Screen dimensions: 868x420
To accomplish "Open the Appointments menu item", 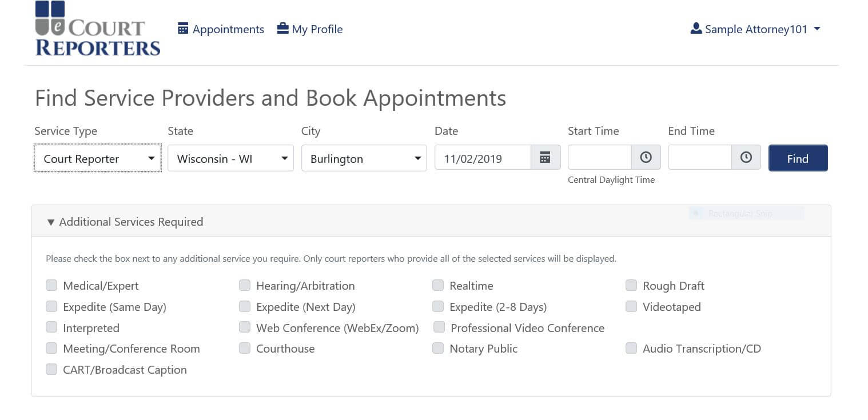I will coord(221,29).
